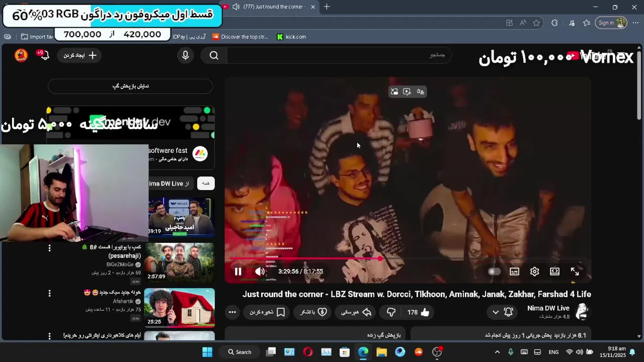This screenshot has height=362, width=644.
Task: Open the player settings gear
Action: [534, 271]
